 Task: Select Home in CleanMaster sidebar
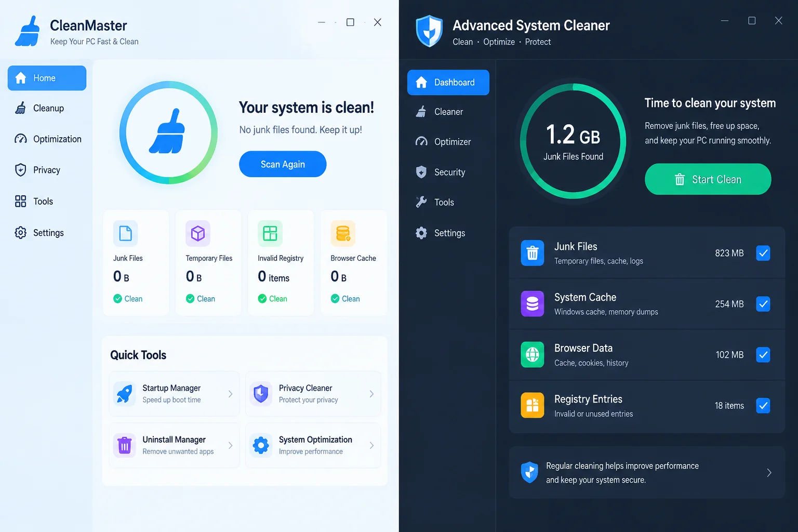click(47, 78)
